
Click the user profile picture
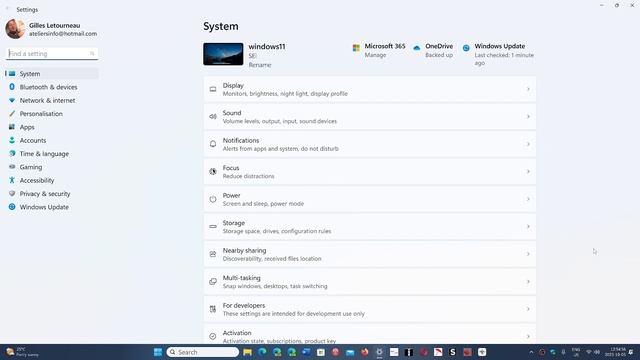[x=15, y=29]
